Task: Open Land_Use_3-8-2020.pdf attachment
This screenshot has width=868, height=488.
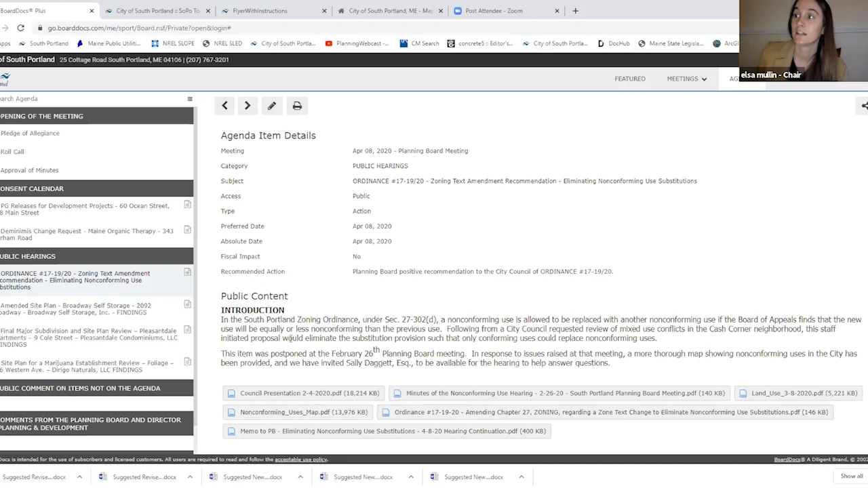Action: [x=799, y=393]
